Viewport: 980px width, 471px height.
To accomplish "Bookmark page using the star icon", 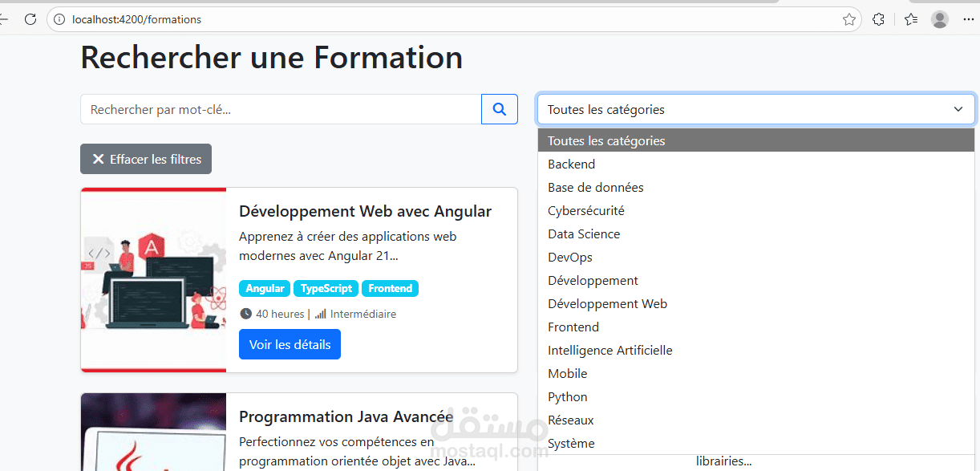I will (x=849, y=19).
